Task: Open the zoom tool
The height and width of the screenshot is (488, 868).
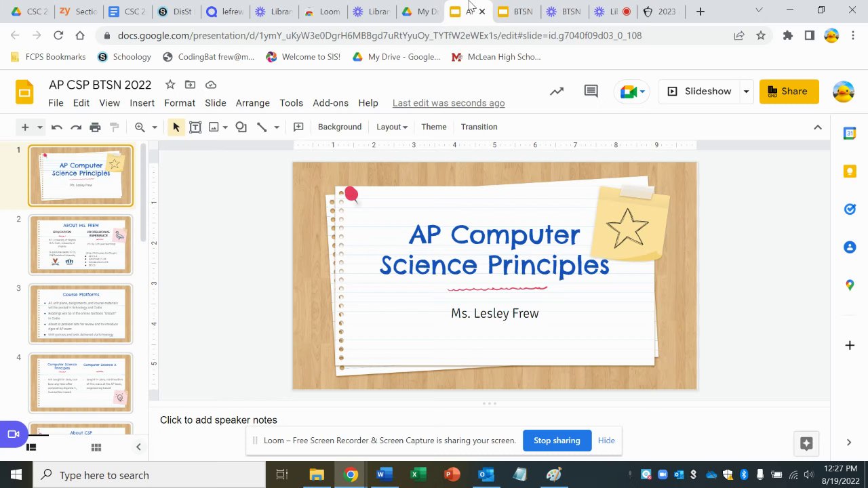Action: click(140, 127)
